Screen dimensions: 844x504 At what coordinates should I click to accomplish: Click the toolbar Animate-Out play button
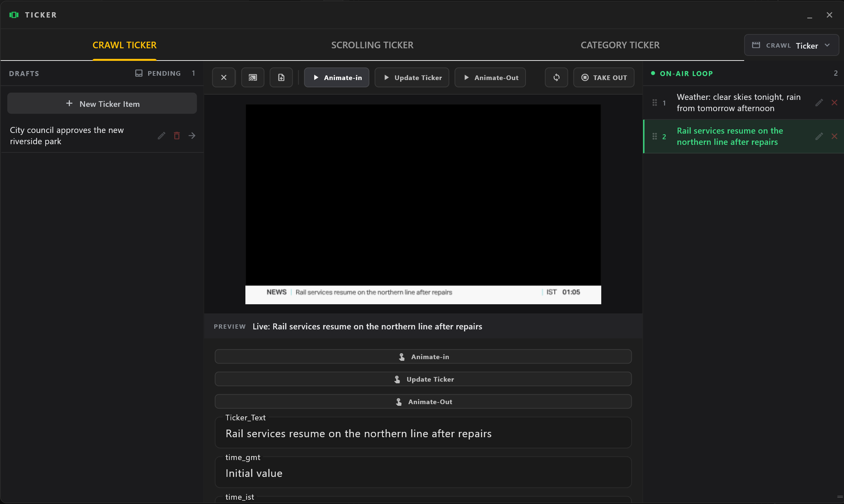pyautogui.click(x=490, y=77)
